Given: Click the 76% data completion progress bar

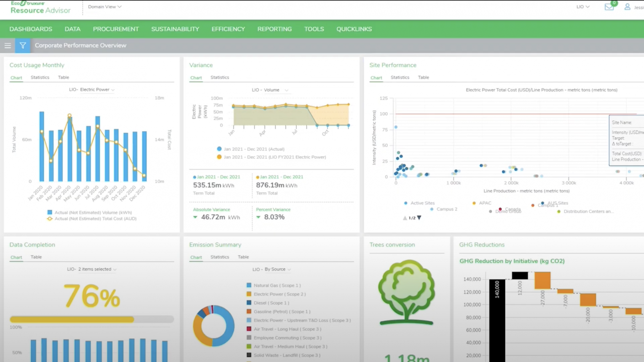Looking at the screenshot, I should tap(92, 319).
